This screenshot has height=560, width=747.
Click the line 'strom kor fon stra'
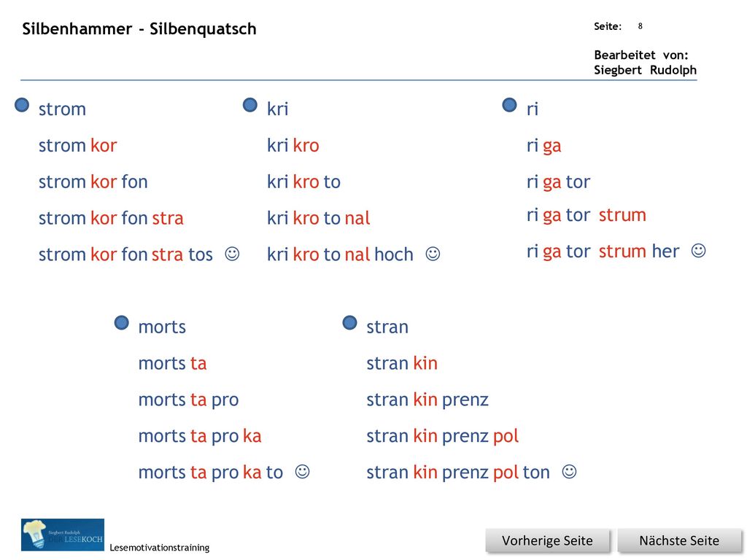point(111,218)
